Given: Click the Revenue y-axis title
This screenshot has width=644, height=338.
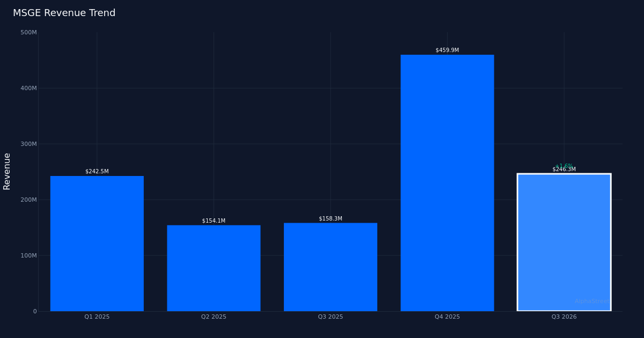Looking at the screenshot, I should [x=7, y=171].
